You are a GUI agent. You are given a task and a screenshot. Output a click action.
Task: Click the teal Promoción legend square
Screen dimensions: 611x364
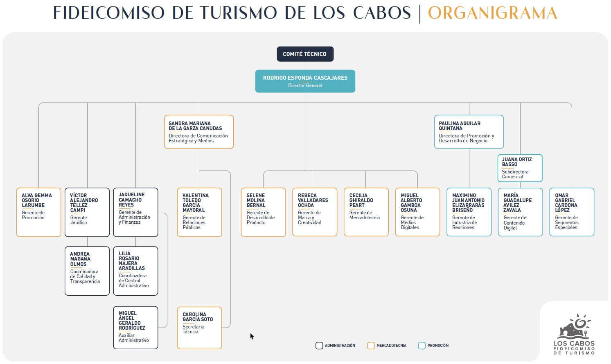tap(422, 346)
